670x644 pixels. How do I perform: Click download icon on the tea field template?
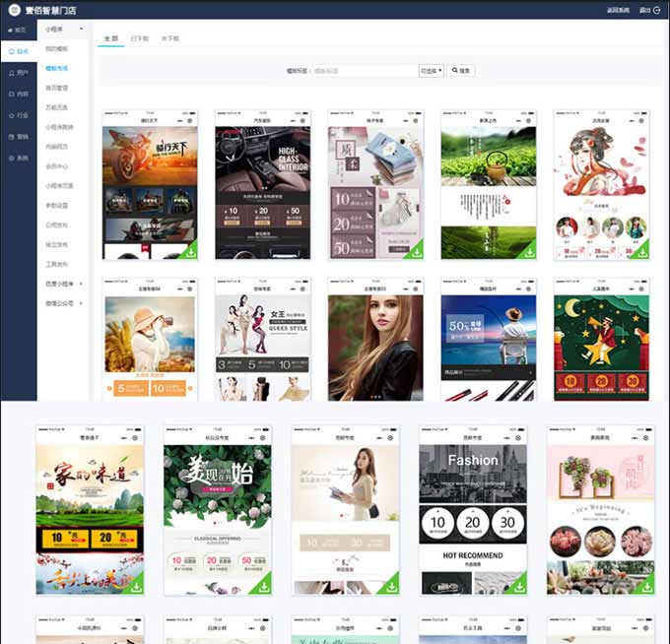(x=529, y=252)
